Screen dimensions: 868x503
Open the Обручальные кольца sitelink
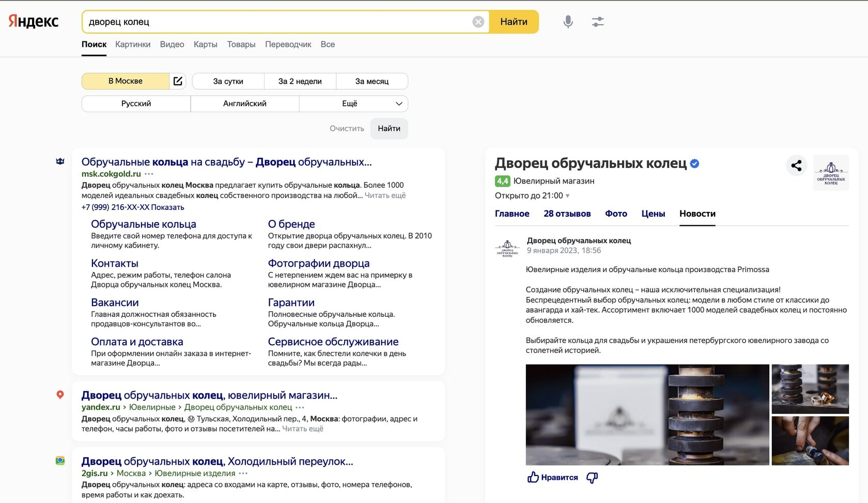144,224
